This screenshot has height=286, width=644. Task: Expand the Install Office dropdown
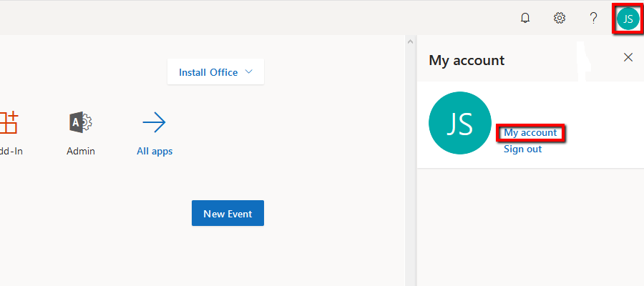click(x=215, y=71)
